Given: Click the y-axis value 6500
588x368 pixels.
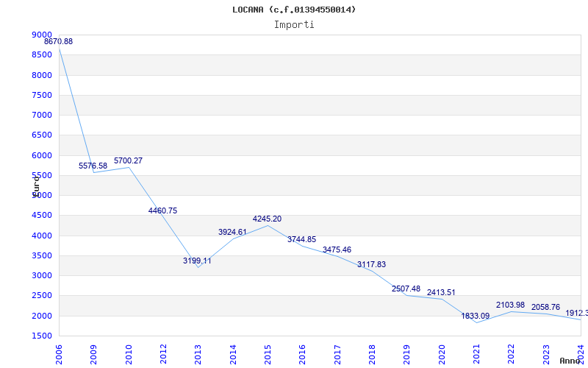Looking at the screenshot, I should coord(42,135).
